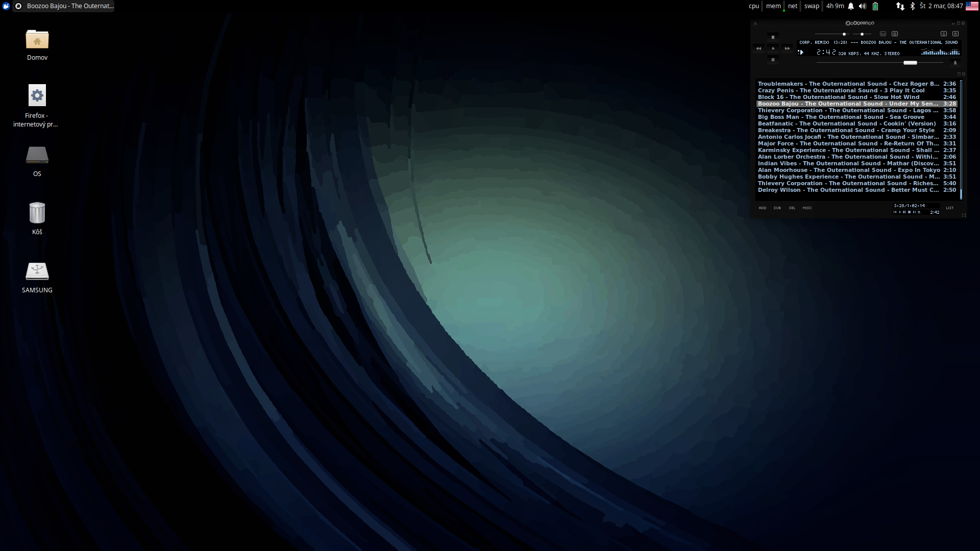The image size is (980, 551).
Task: Pause playback with the main pause button
Action: pos(773,60)
